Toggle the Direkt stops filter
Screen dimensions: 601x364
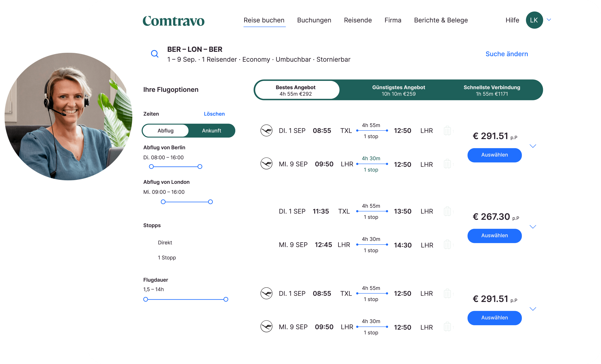(165, 243)
